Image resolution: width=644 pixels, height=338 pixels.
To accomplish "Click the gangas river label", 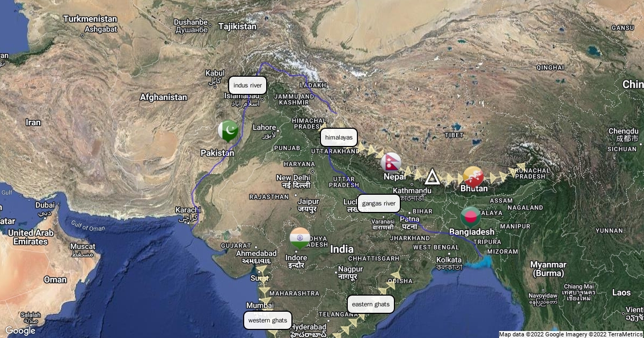I will [379, 203].
